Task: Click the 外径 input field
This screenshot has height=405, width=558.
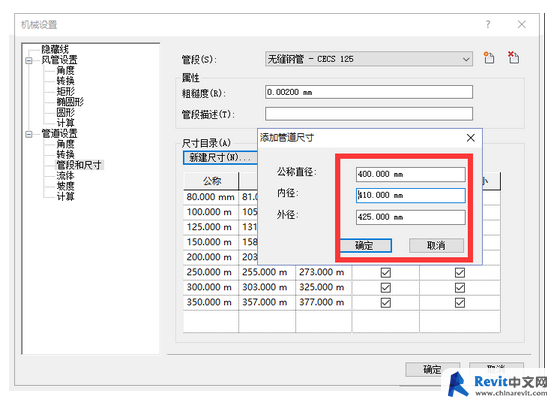Action: [x=410, y=217]
